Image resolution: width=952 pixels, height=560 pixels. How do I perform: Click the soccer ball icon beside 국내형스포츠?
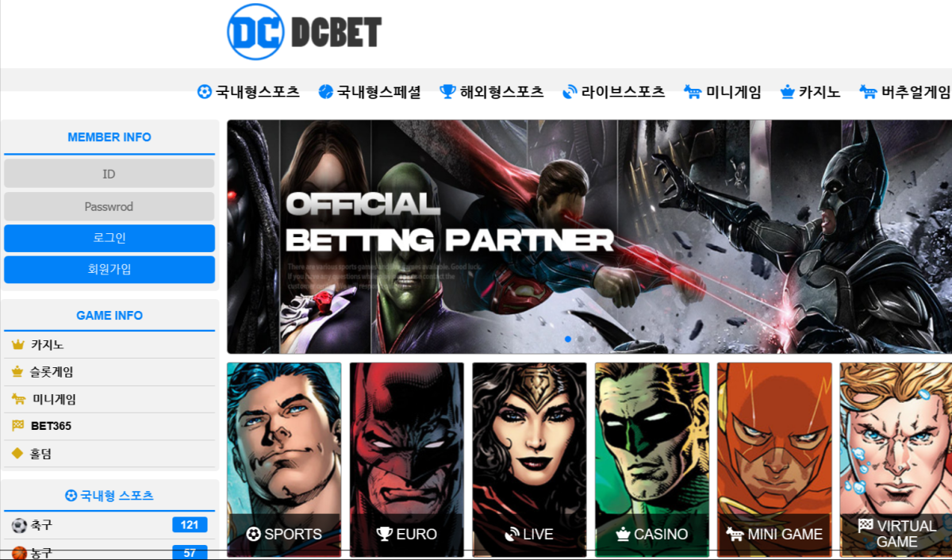click(x=205, y=92)
